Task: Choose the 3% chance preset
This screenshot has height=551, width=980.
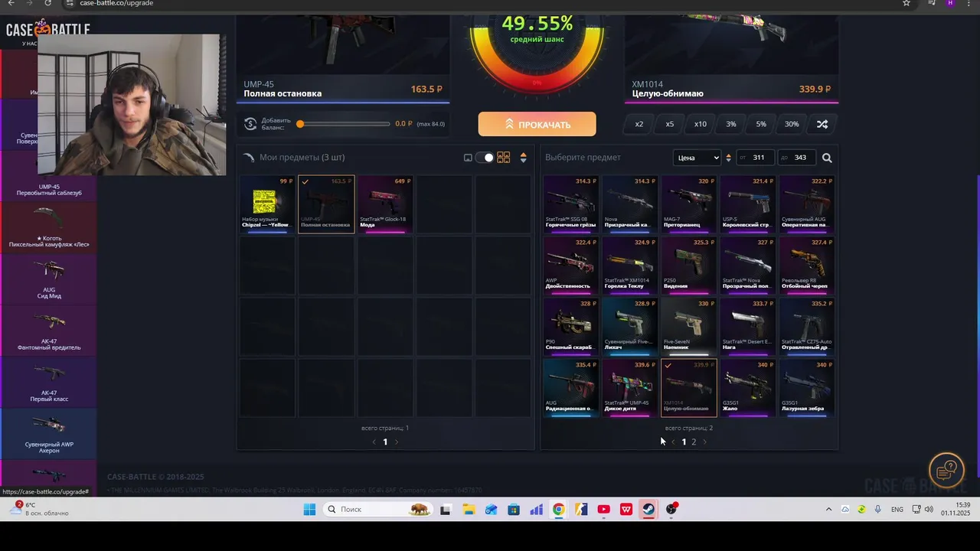Action: pos(731,124)
